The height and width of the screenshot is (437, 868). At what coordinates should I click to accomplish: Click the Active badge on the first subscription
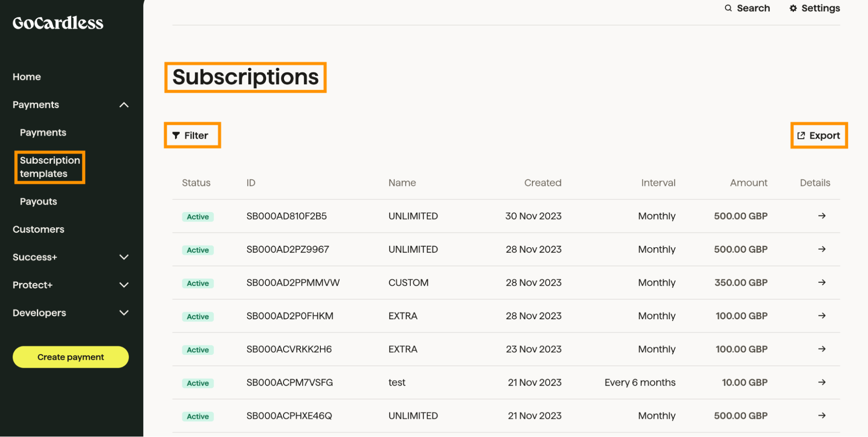198,216
